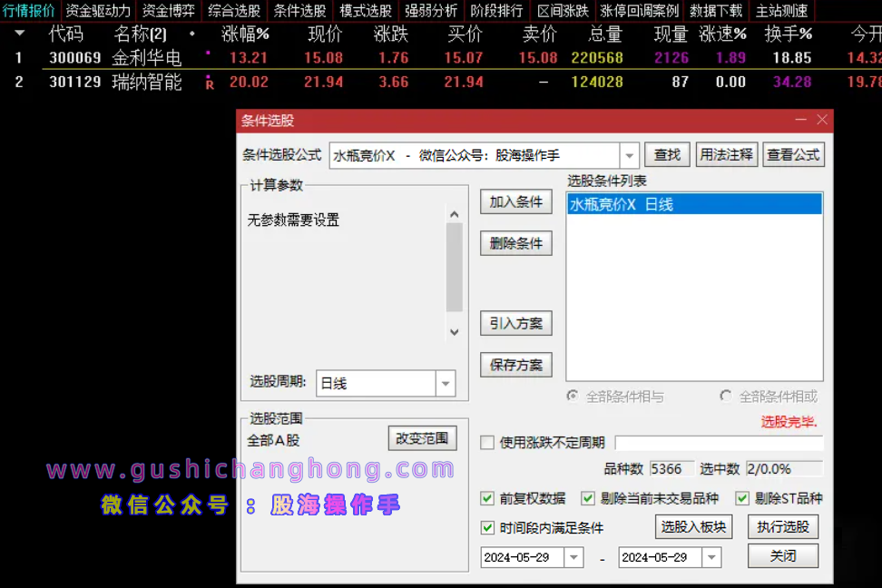The width and height of the screenshot is (882, 588).
Task: Select the 阶段排行 tab
Action: [x=496, y=10]
